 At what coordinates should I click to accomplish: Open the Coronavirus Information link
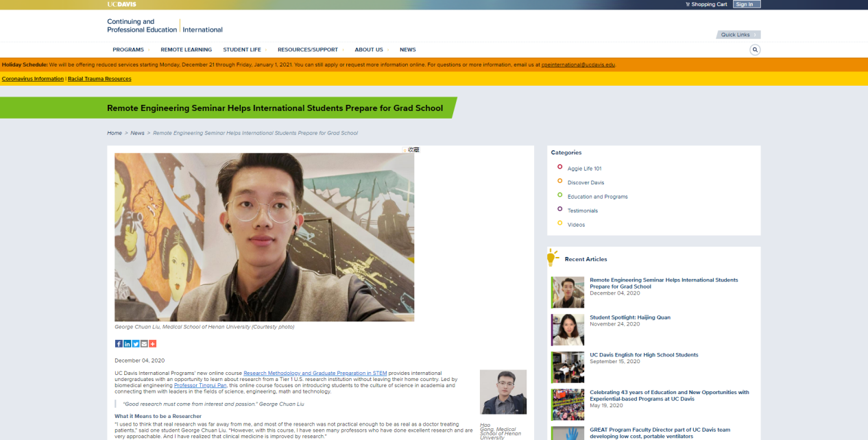[32, 79]
